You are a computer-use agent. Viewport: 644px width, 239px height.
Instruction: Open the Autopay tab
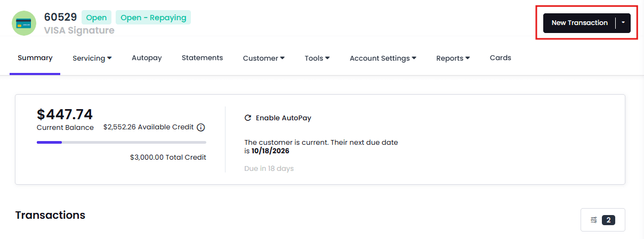coord(147,58)
